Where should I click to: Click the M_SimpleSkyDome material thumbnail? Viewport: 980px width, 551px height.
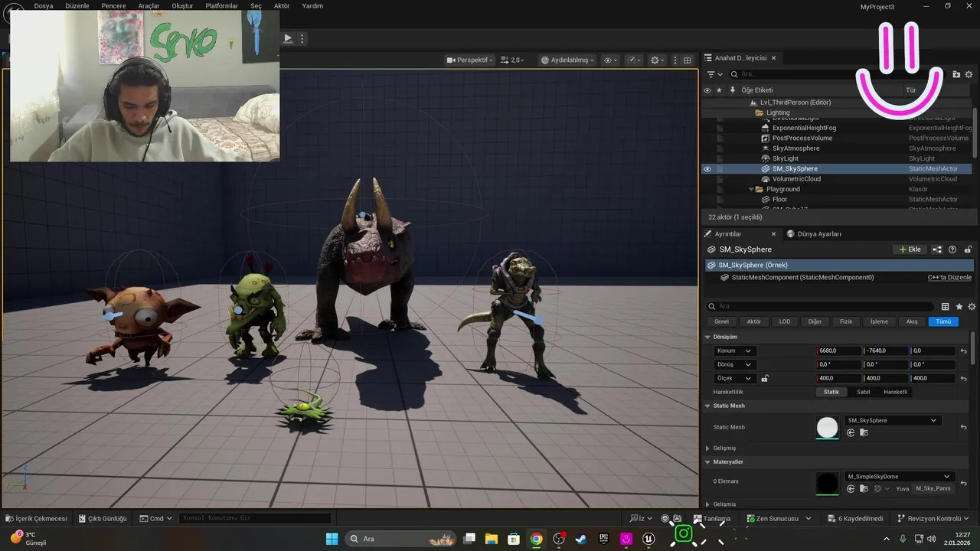828,484
